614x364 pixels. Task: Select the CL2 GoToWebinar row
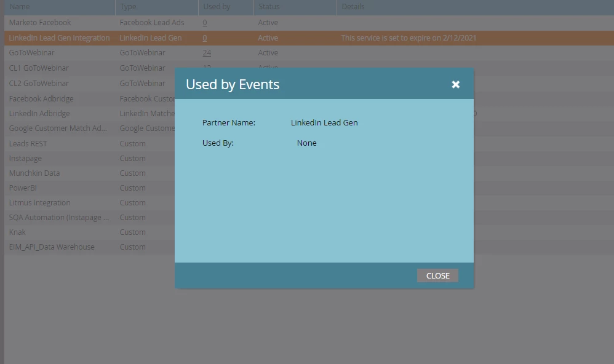39,84
